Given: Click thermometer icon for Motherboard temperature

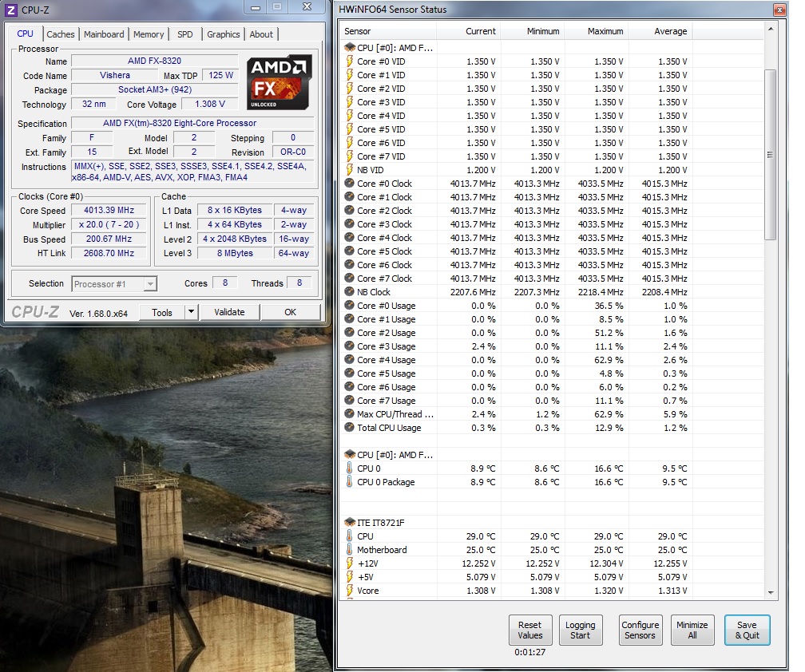Looking at the screenshot, I should (350, 549).
